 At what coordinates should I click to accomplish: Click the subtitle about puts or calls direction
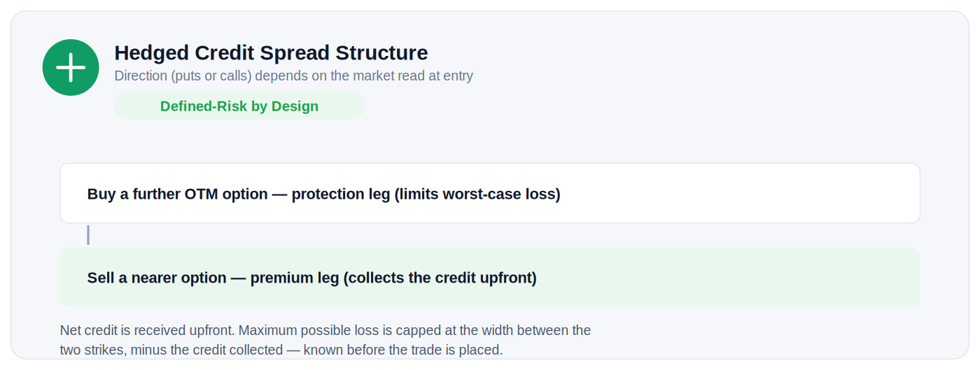pyautogui.click(x=294, y=76)
